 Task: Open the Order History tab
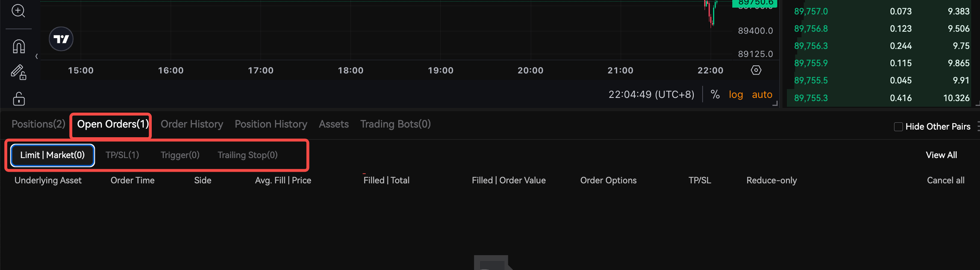click(x=192, y=124)
